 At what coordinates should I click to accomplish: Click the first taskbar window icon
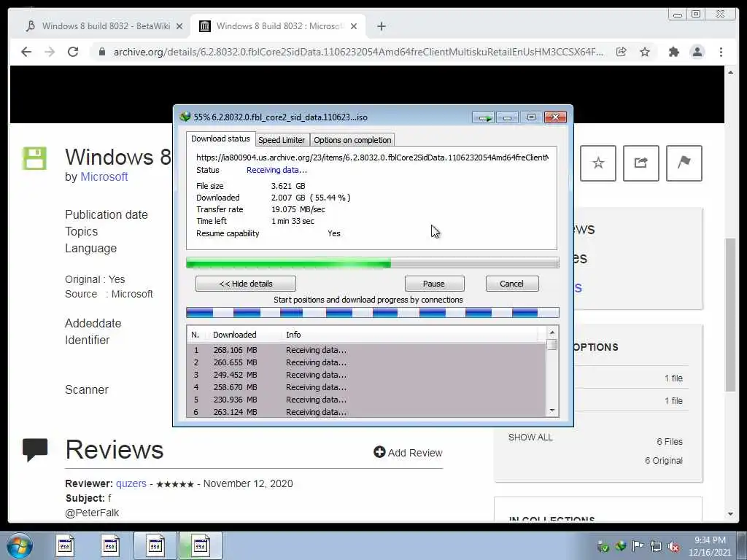tap(65, 545)
